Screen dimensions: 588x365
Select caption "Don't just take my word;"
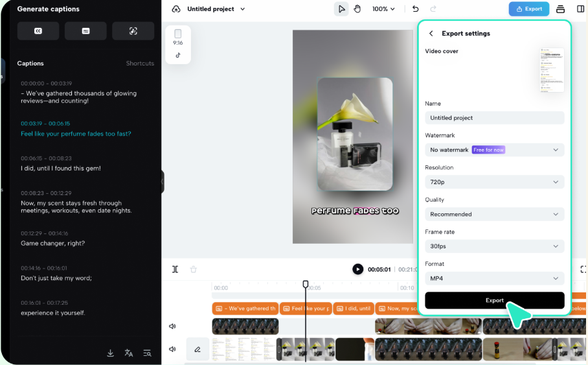pos(56,278)
